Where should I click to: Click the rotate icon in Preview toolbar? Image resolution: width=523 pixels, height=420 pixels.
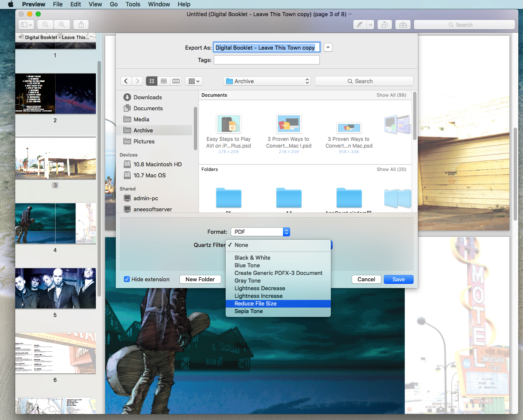[x=384, y=25]
